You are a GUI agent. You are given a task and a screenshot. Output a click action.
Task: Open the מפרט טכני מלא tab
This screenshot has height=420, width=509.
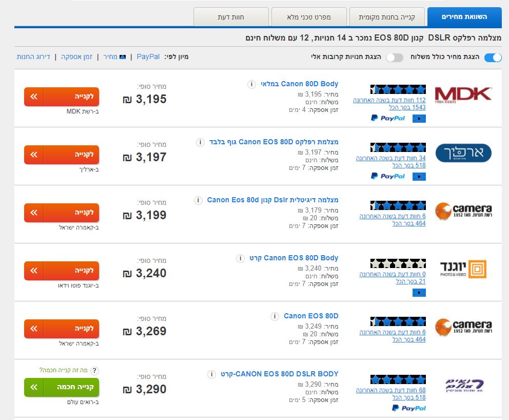(x=309, y=17)
